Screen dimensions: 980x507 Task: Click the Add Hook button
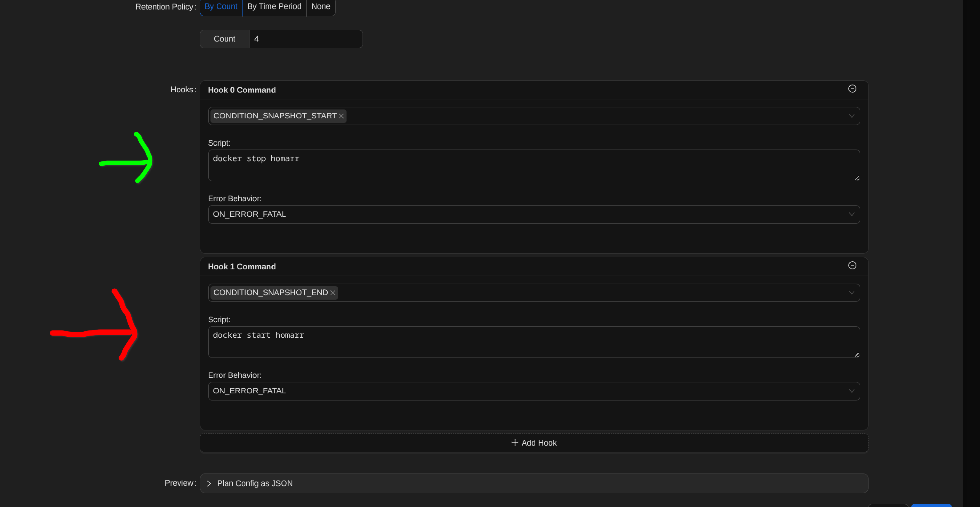533,443
